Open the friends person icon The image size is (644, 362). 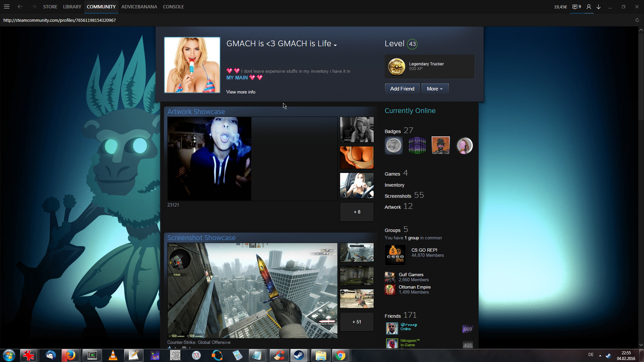(589, 7)
